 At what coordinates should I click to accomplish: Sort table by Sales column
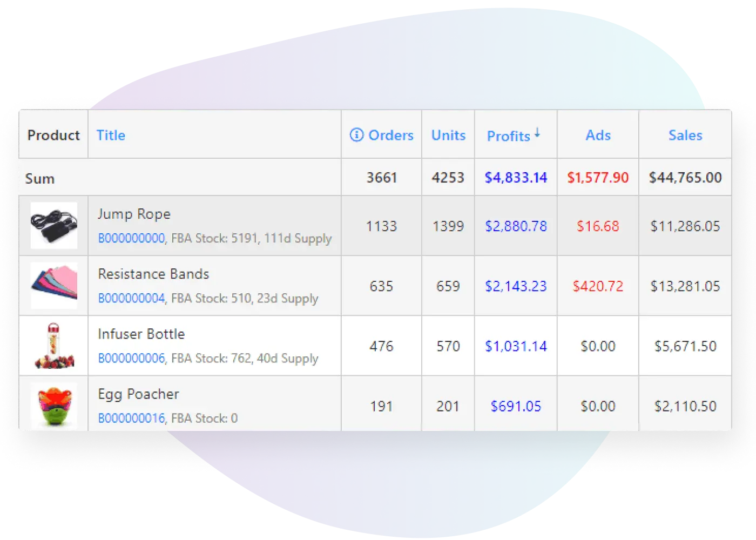(685, 135)
